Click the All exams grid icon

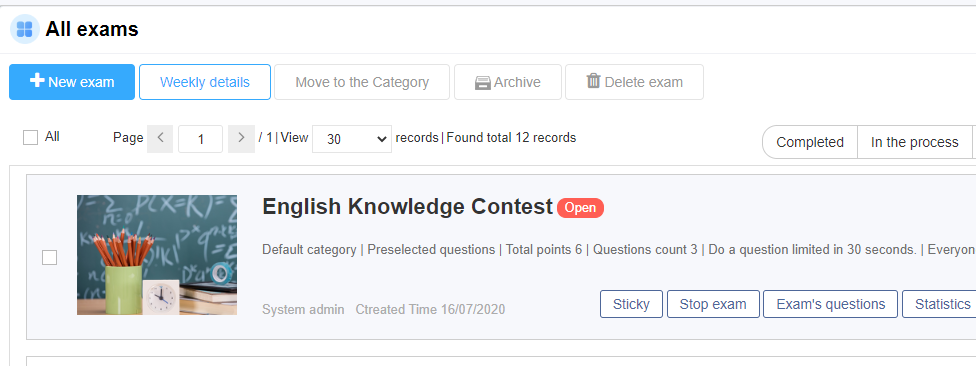pyautogui.click(x=25, y=29)
